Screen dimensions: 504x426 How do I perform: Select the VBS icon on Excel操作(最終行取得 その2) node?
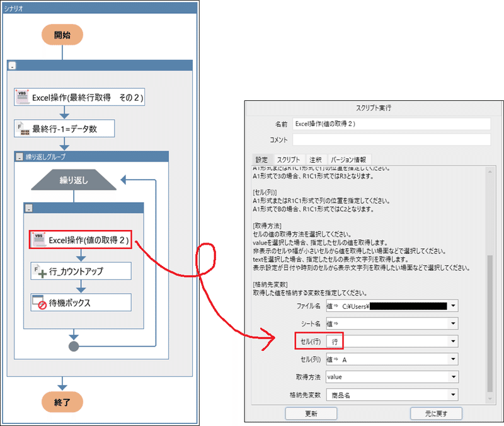pyautogui.click(x=23, y=97)
